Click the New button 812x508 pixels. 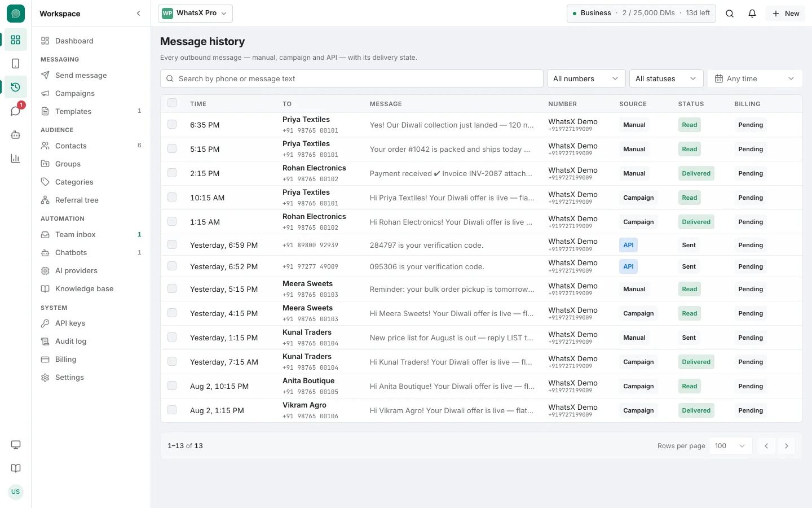(x=785, y=14)
